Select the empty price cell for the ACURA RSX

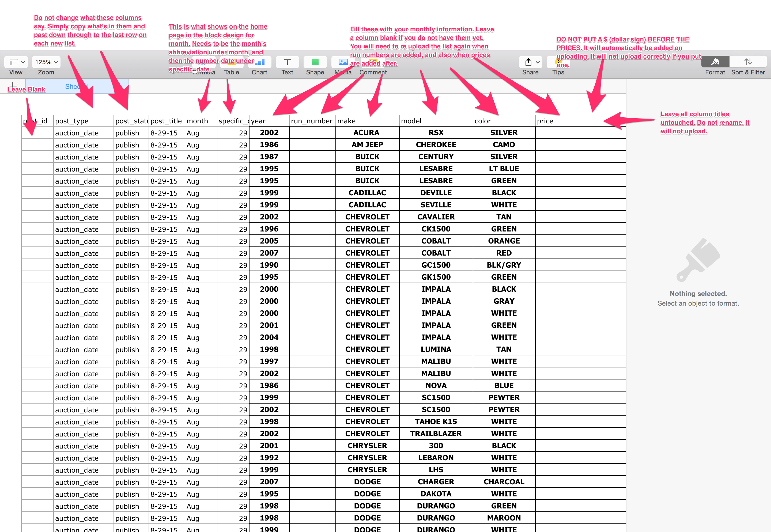(580, 132)
